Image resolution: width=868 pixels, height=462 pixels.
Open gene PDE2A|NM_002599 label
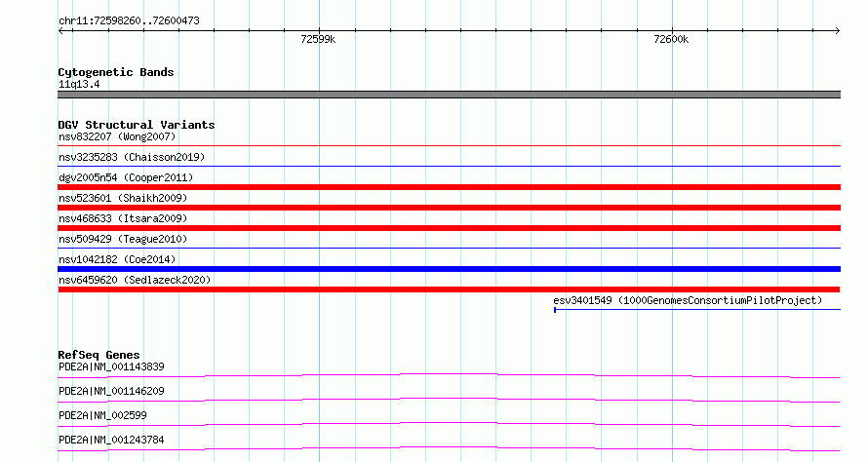coord(102,415)
